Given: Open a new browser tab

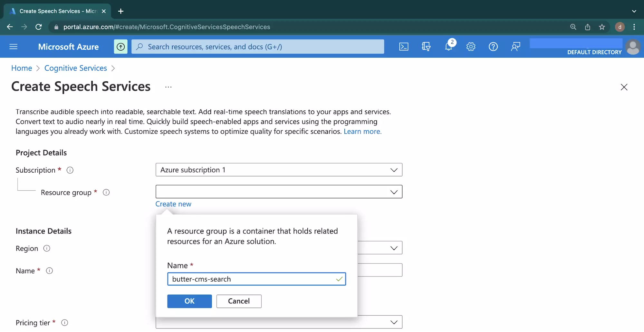Looking at the screenshot, I should 121,11.
